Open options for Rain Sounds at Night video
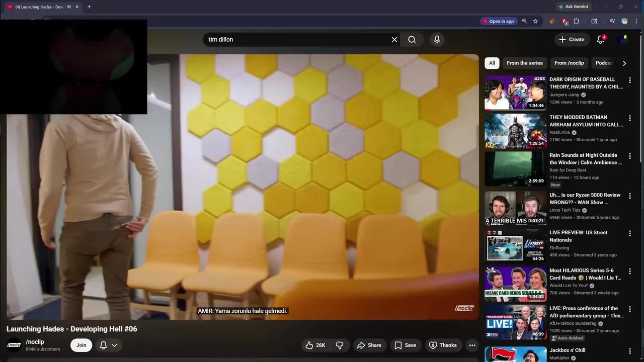Viewport: 644px width, 362px height. click(629, 156)
